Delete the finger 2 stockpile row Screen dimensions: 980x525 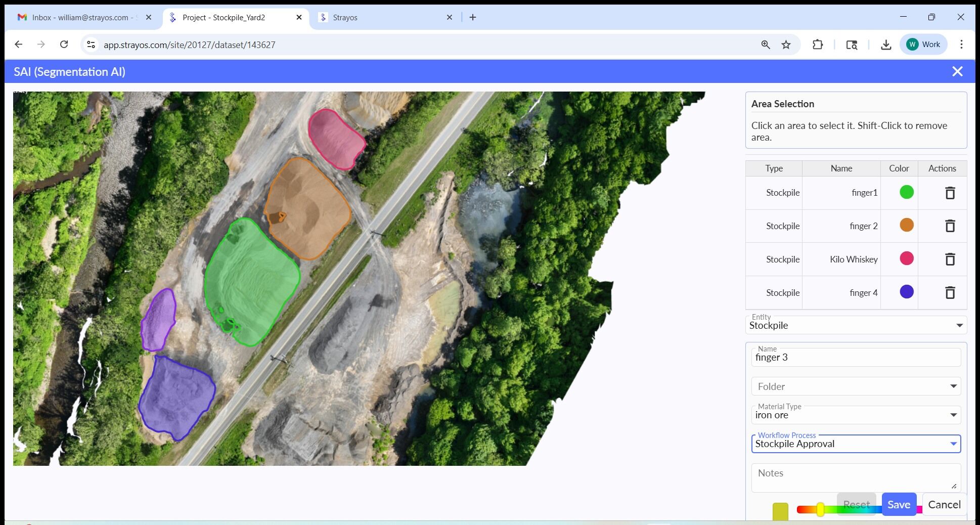point(950,226)
